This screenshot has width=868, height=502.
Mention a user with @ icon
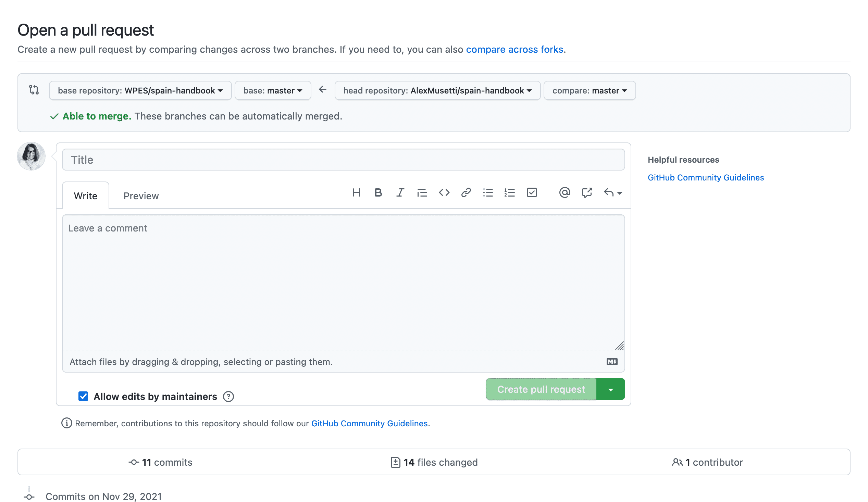click(565, 192)
